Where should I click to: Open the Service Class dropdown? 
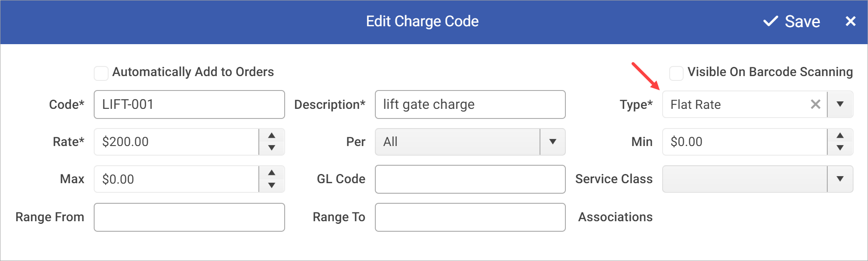[x=840, y=178]
